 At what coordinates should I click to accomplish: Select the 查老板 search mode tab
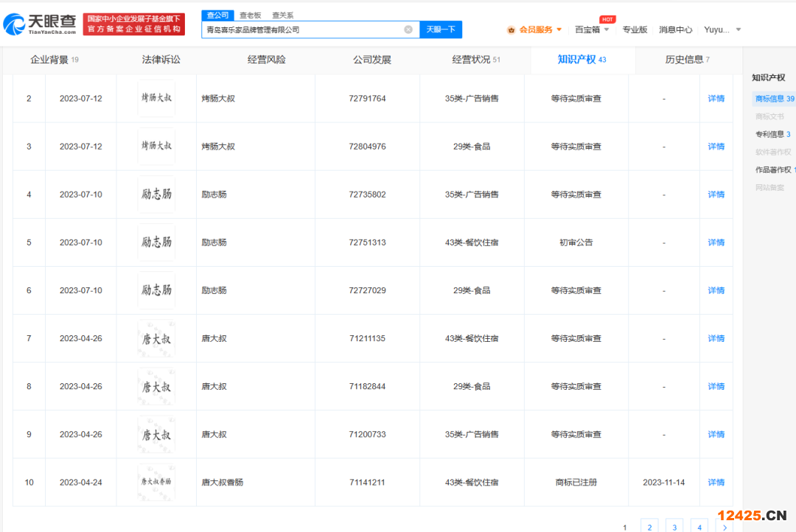[x=250, y=15]
